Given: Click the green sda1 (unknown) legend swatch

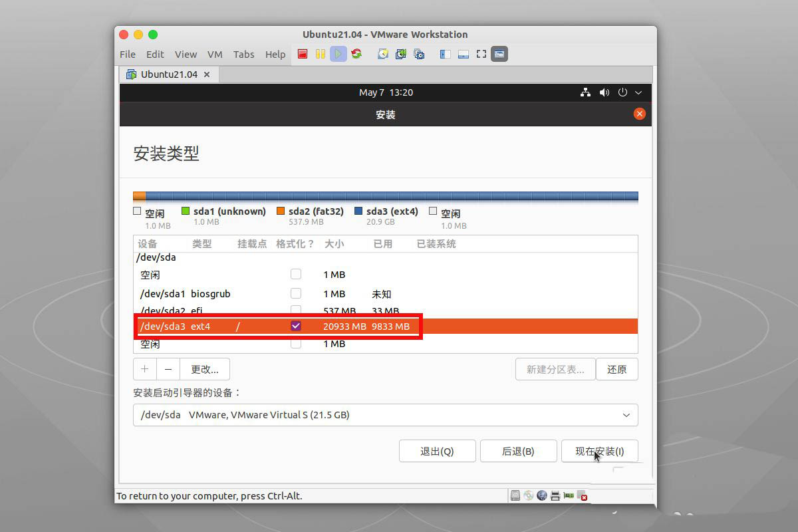Looking at the screenshot, I should point(186,211).
